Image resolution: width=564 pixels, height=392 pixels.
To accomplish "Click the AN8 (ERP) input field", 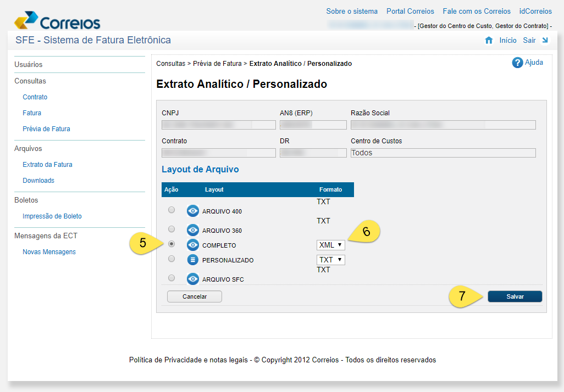I will tap(313, 125).
